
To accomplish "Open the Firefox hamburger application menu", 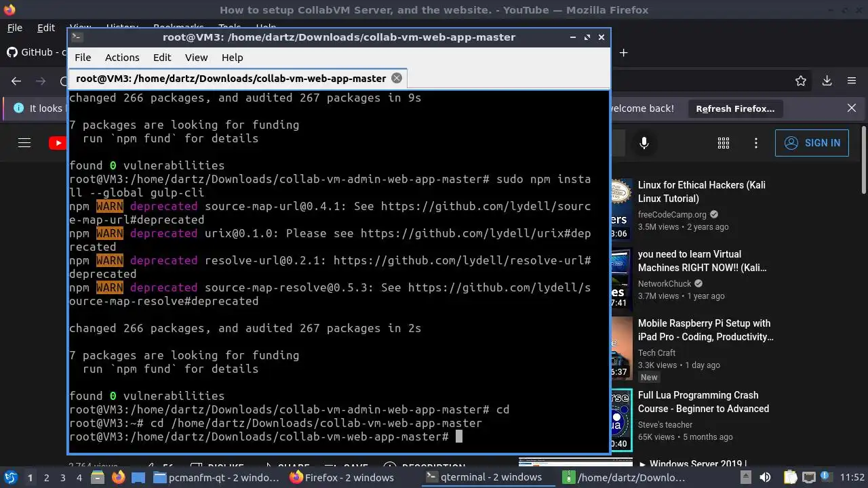I will point(852,81).
